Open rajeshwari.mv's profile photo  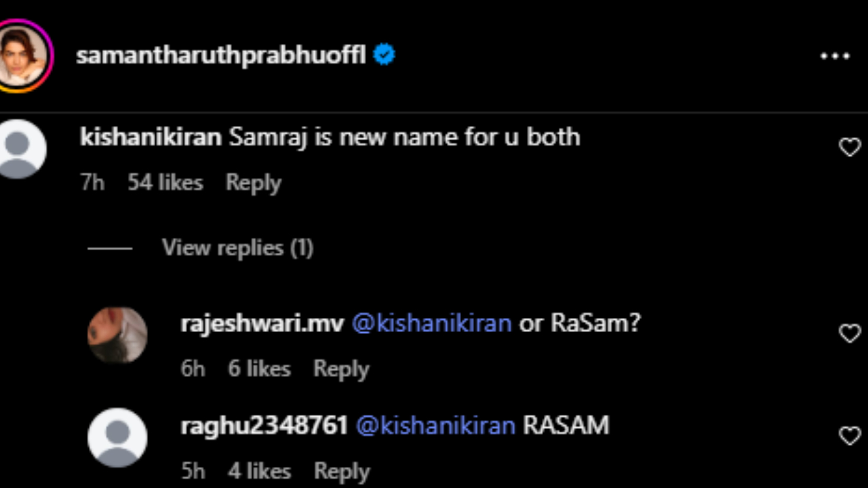117,335
